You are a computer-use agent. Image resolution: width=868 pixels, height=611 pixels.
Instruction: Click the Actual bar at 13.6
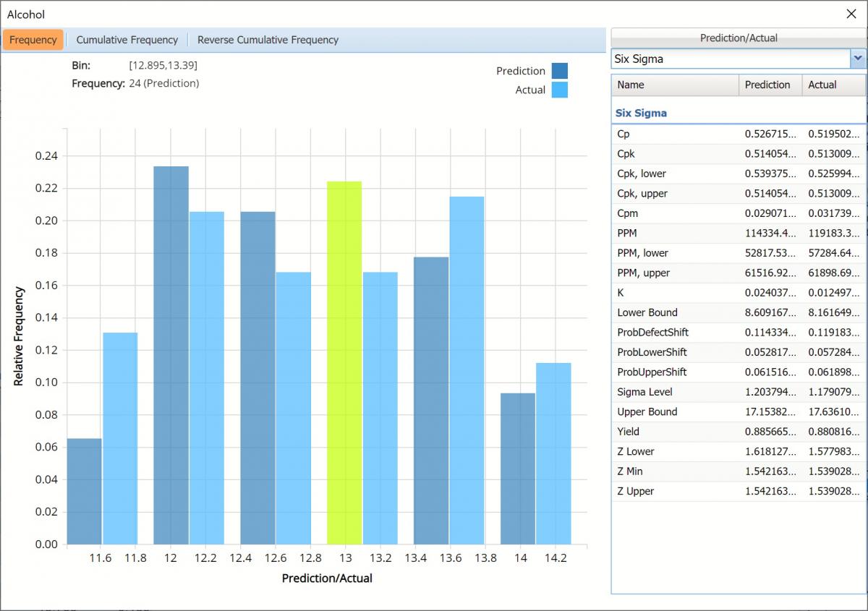click(467, 370)
